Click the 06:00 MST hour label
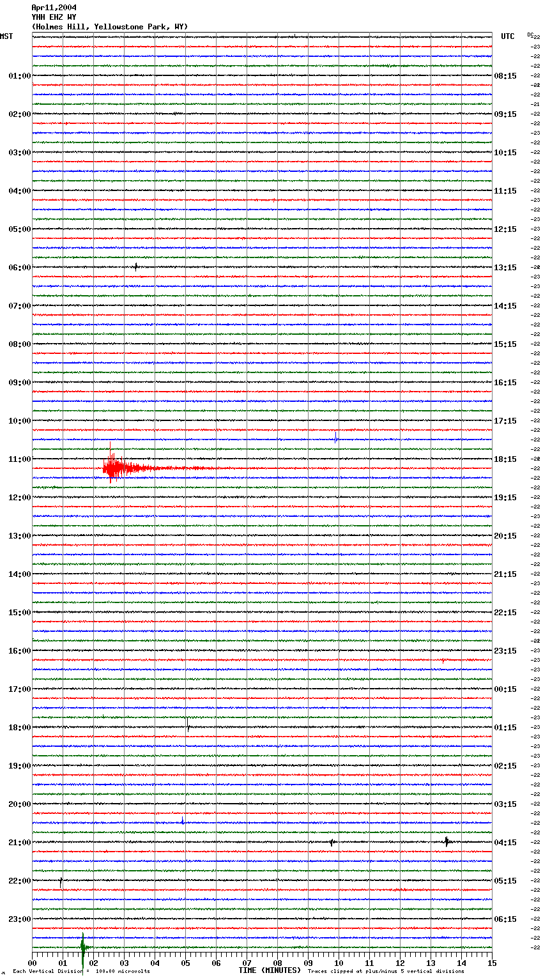Viewport: 543px width, 980px height. 20,268
